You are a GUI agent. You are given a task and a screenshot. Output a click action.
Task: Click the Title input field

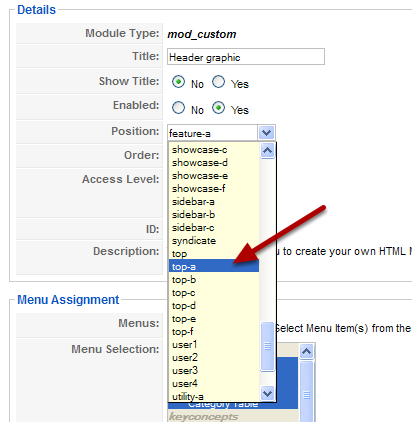(x=246, y=57)
